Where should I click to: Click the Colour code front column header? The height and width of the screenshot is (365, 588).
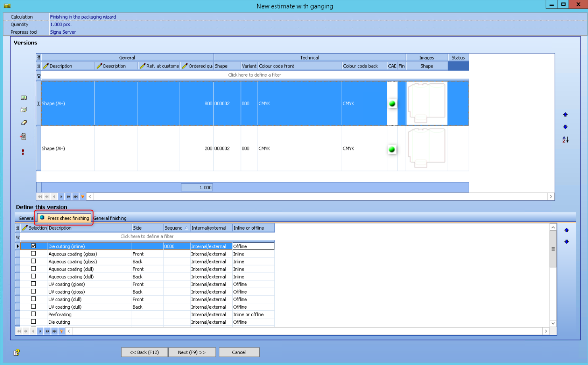pos(300,66)
